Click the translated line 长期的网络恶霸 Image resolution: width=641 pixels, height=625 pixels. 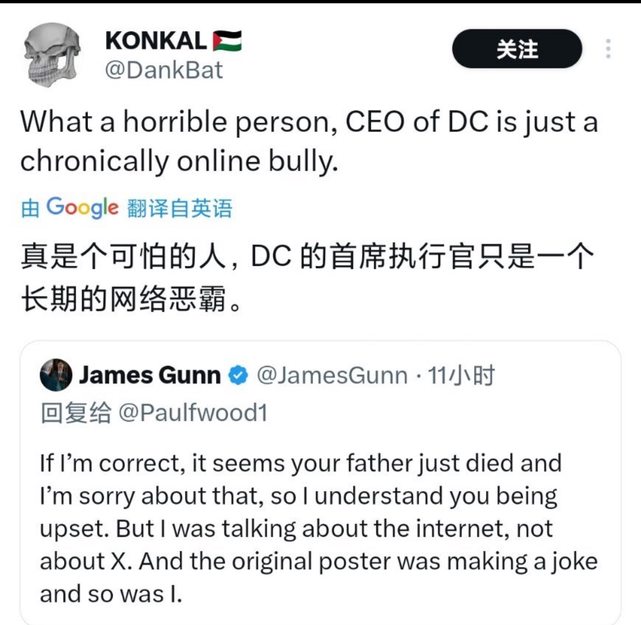pos(130,298)
